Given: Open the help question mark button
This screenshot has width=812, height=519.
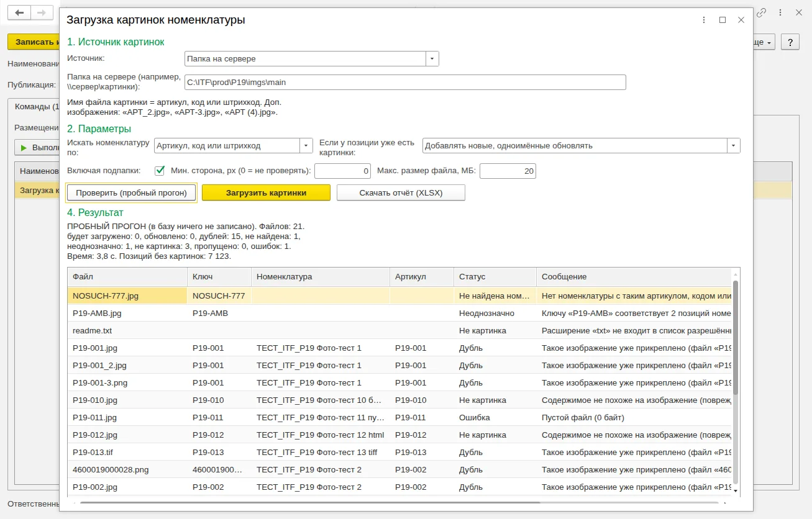Looking at the screenshot, I should 790,42.
